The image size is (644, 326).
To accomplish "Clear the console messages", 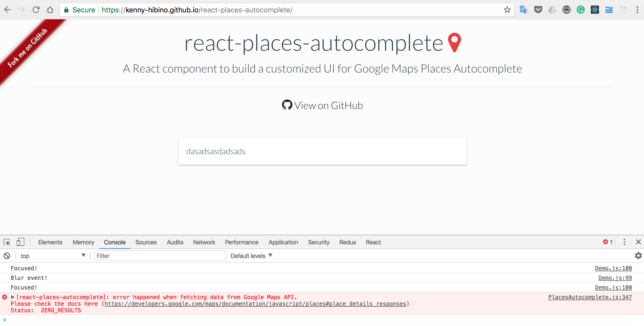I will tap(7, 256).
